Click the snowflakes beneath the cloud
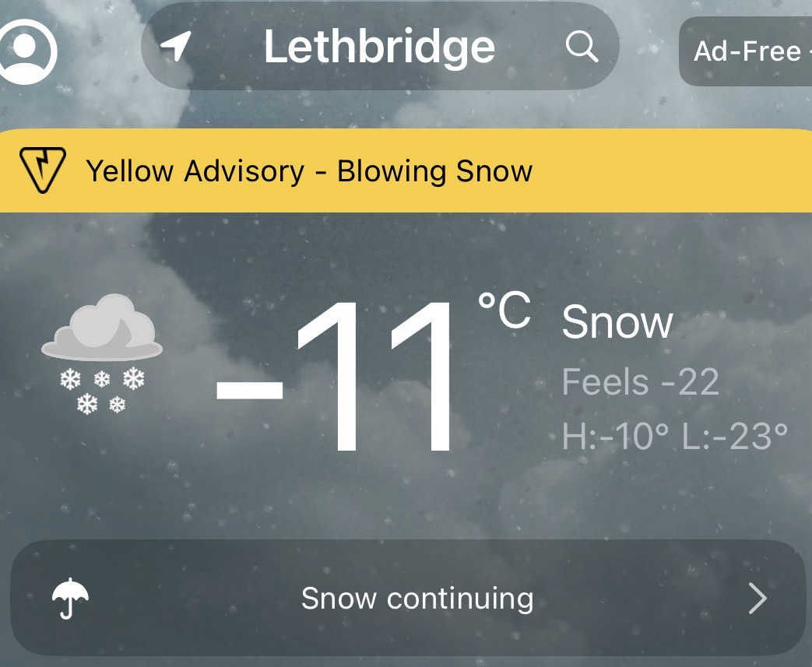This screenshot has width=812, height=667. 104,389
